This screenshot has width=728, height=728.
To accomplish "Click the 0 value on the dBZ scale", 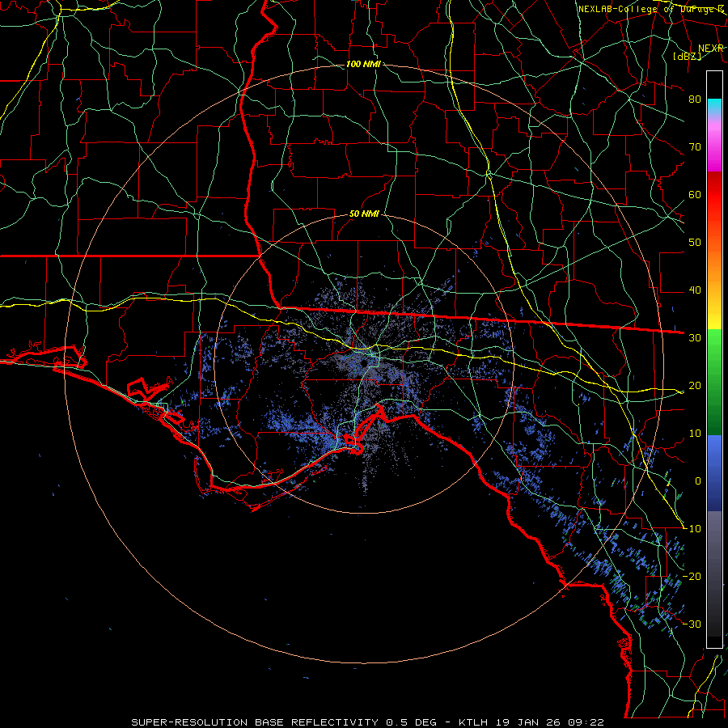I will click(x=698, y=481).
